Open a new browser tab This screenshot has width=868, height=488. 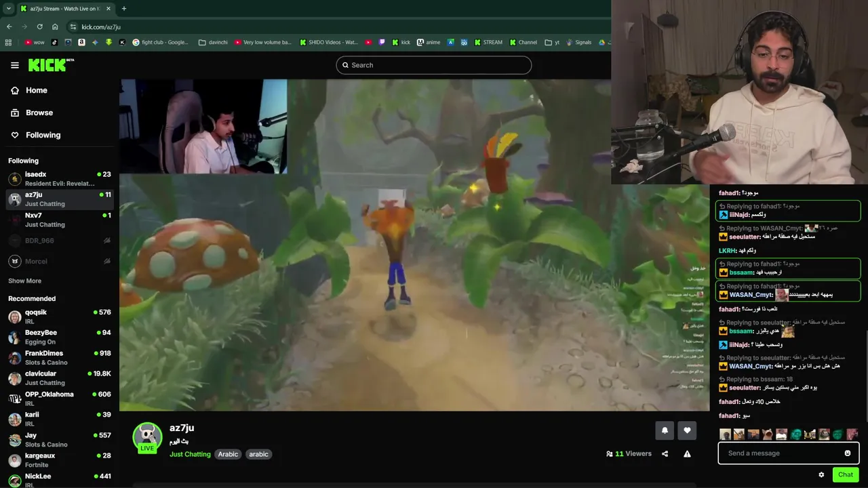[123, 9]
